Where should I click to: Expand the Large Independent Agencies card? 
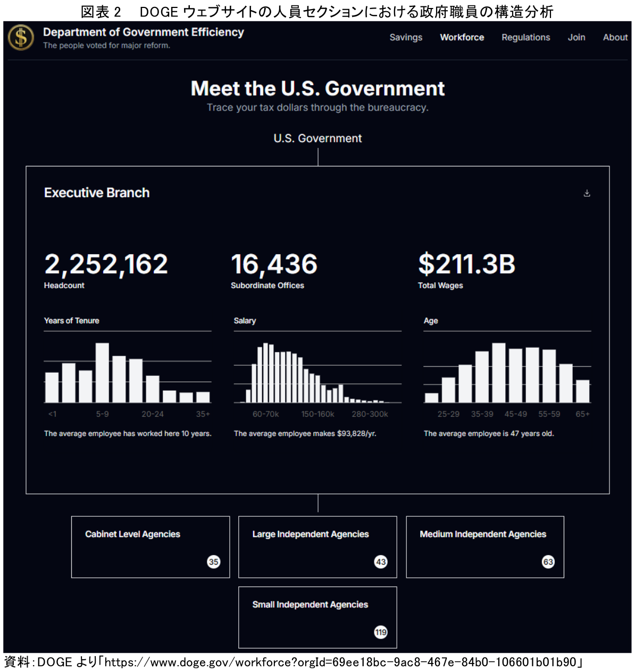[x=317, y=547]
